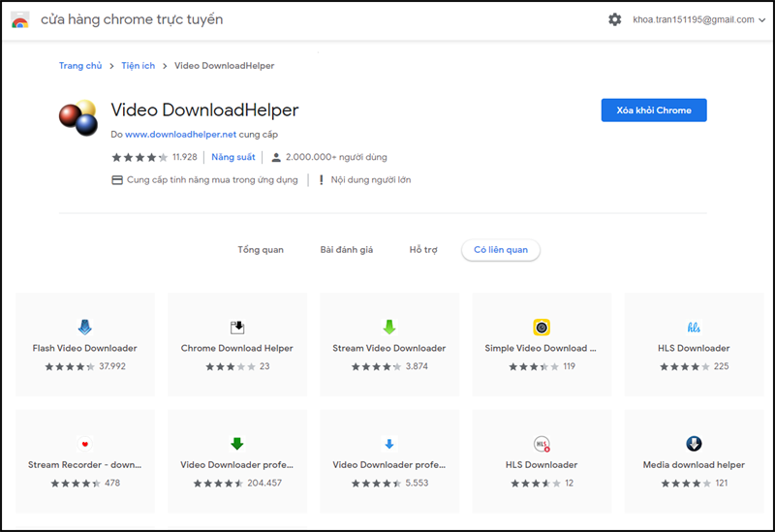Viewport: 775px width, 532px height.
Task: Select the Có liên quan tab
Action: (501, 250)
